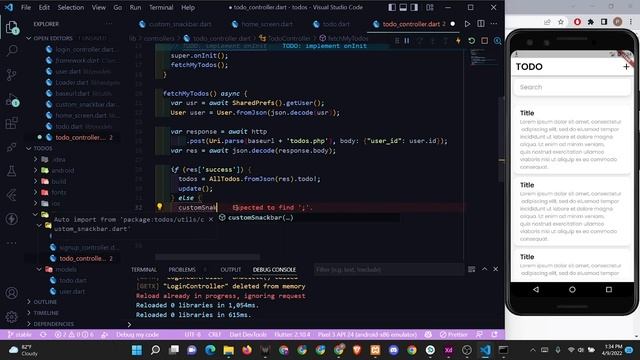Viewport: 640px width, 360px height.
Task: Split the editor to the right
Action: [x=481, y=24]
